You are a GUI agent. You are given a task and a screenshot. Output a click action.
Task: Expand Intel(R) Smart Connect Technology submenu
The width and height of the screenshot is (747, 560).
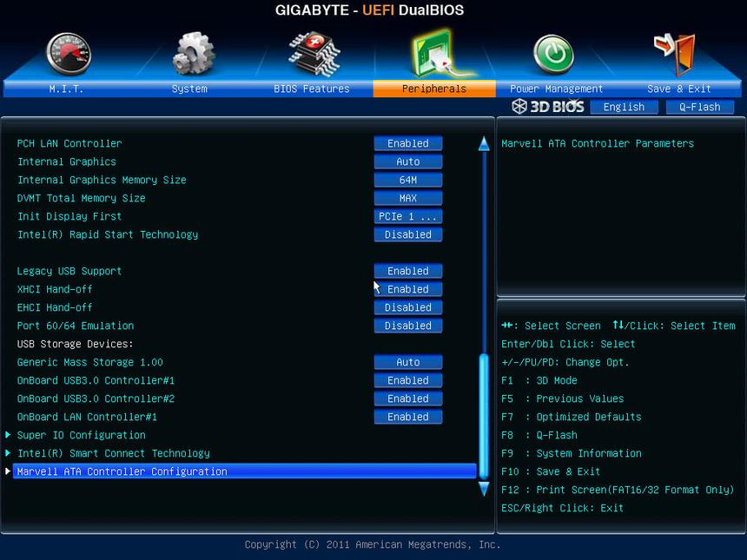[x=113, y=453]
